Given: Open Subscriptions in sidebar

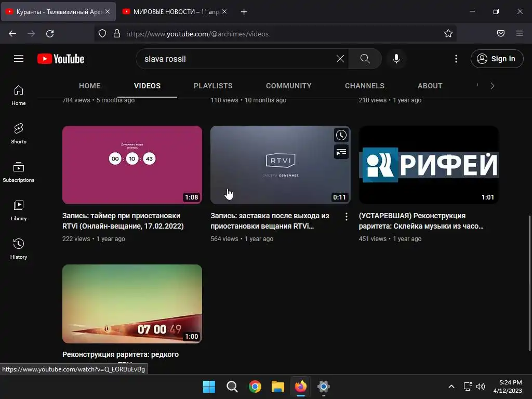Looking at the screenshot, I should (19, 172).
